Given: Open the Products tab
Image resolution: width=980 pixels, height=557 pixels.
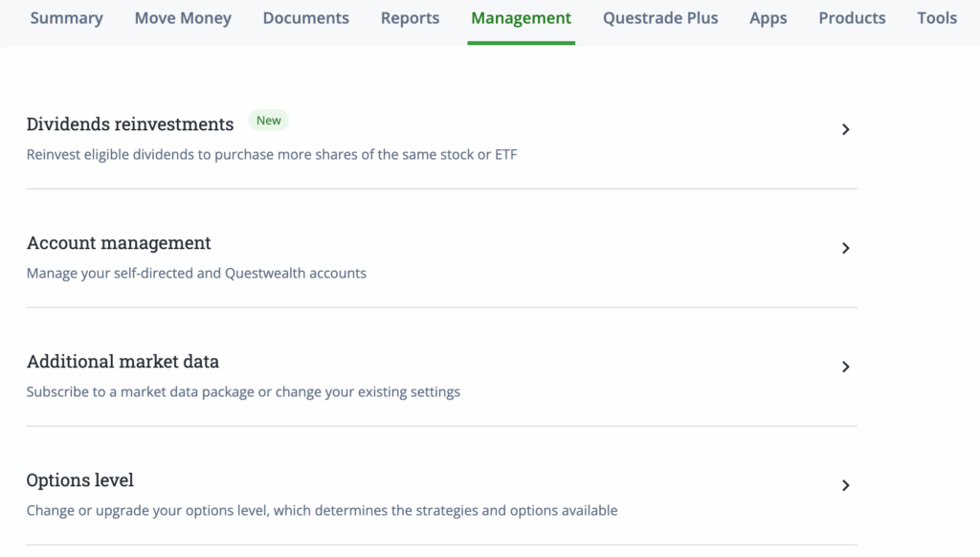Looking at the screenshot, I should [852, 18].
